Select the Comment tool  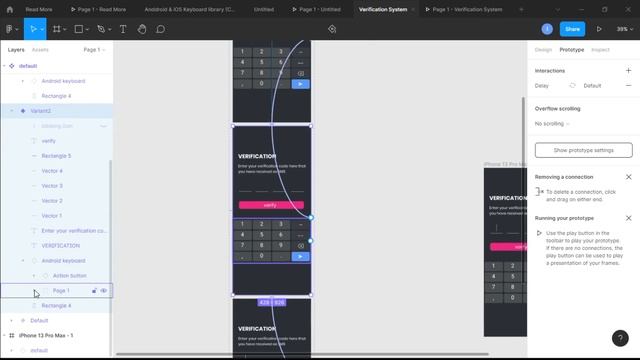point(160,29)
